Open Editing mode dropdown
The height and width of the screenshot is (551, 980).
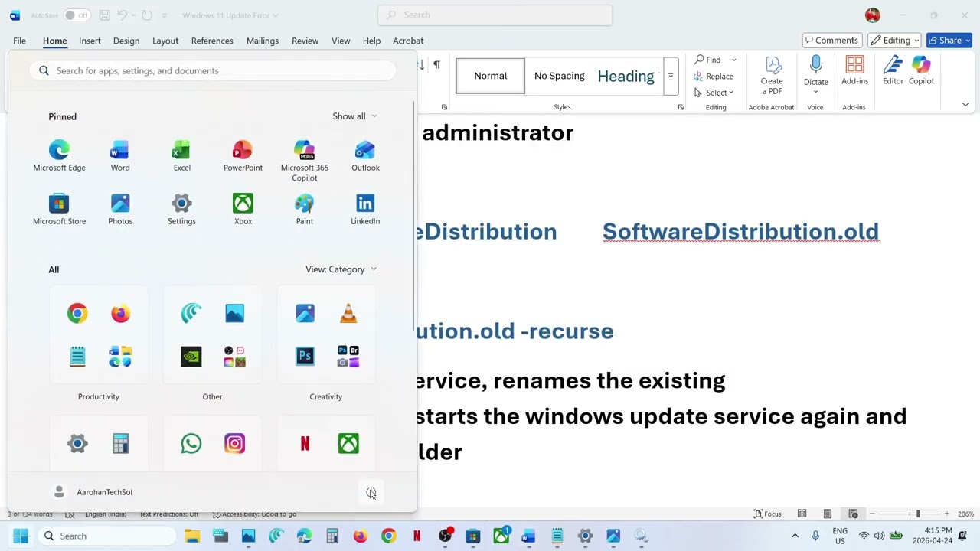click(896, 41)
